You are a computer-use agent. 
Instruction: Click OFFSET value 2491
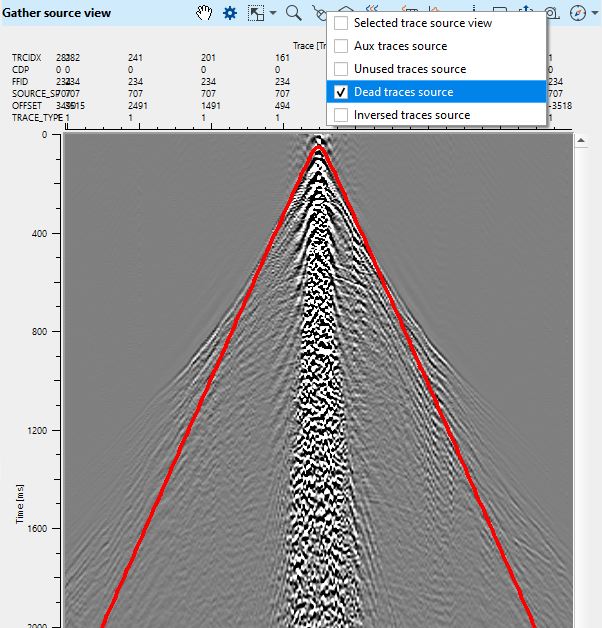click(x=138, y=106)
